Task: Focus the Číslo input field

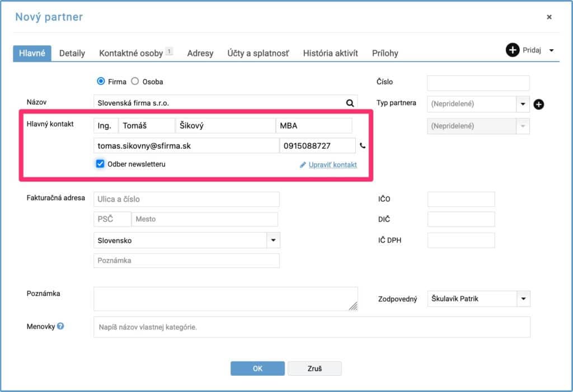Action: (x=478, y=83)
